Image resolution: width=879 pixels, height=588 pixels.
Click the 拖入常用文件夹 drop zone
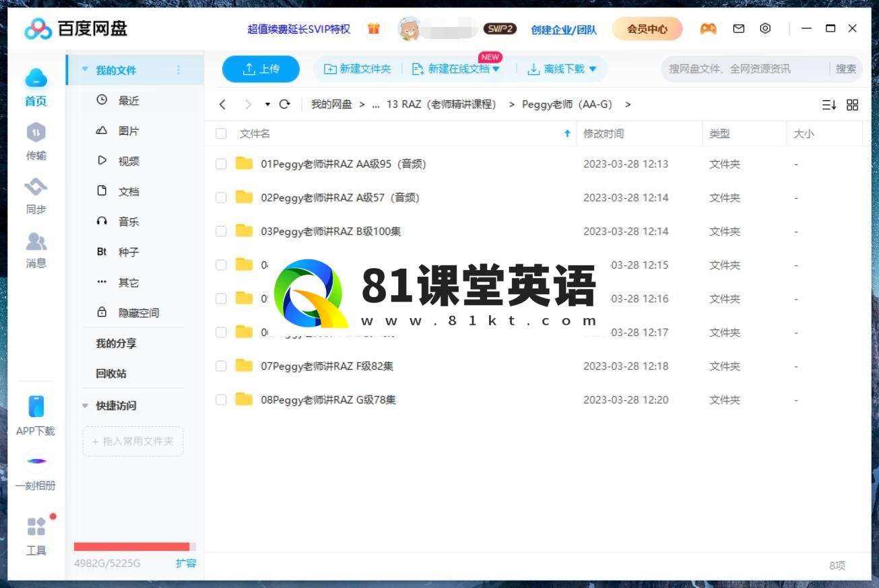(133, 441)
